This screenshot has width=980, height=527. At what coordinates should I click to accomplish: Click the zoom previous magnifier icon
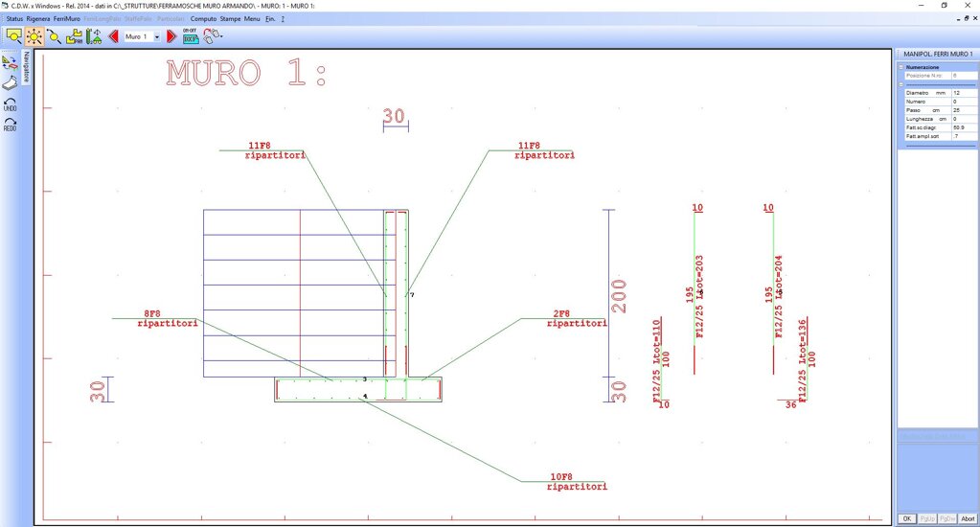[x=54, y=36]
